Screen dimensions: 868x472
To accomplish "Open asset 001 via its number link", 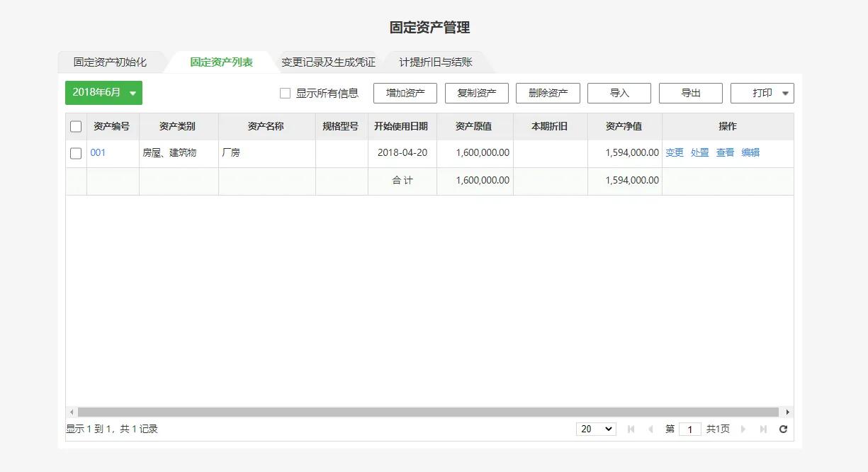I will pyautogui.click(x=98, y=152).
